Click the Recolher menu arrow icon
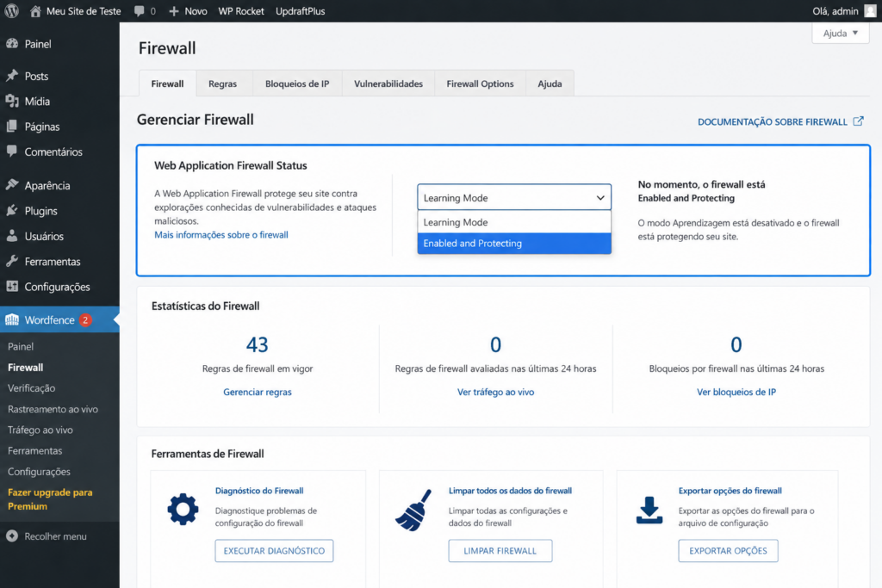The width and height of the screenshot is (882, 588). pyautogui.click(x=12, y=536)
